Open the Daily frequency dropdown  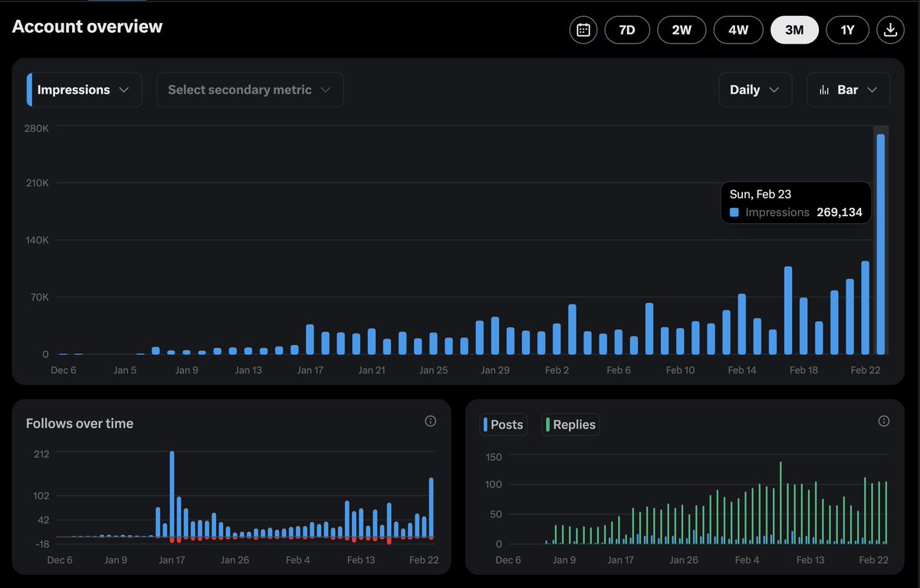click(754, 90)
